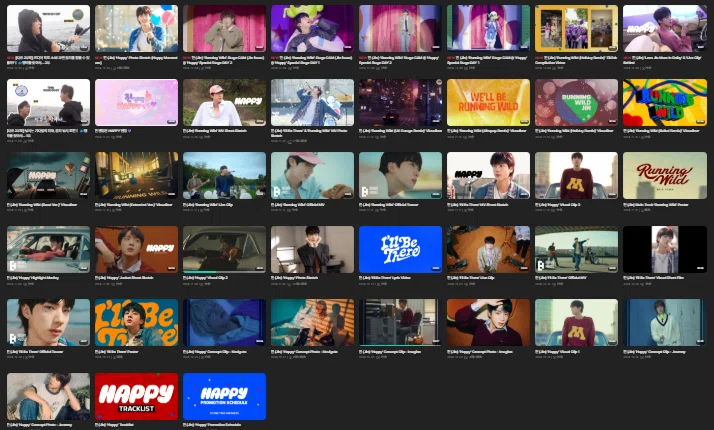
Task: Open orange background HAPPY jacket shoot thumbnail
Action: coord(137,250)
